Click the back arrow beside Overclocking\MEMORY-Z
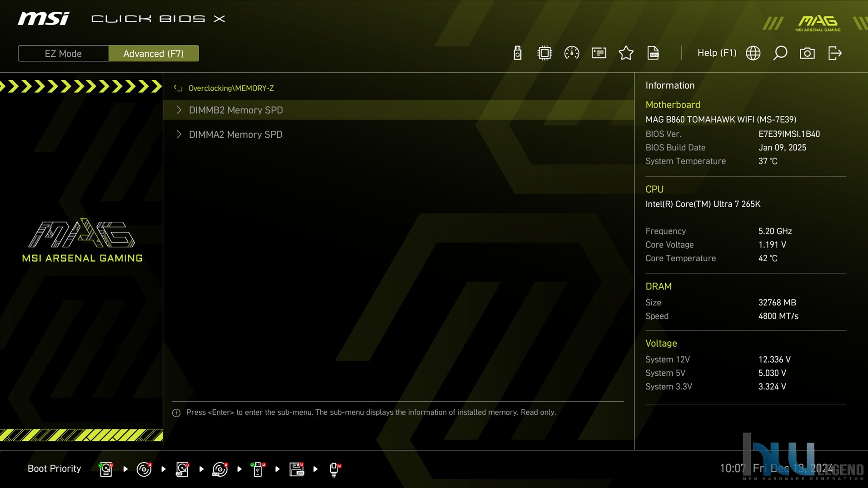This screenshot has width=868, height=488. pyautogui.click(x=178, y=88)
